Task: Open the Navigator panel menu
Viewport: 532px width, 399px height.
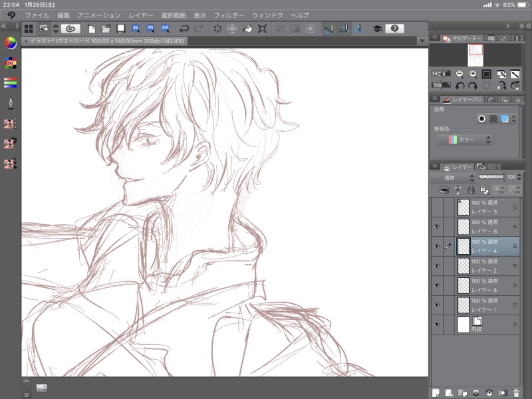Action: pos(434,37)
